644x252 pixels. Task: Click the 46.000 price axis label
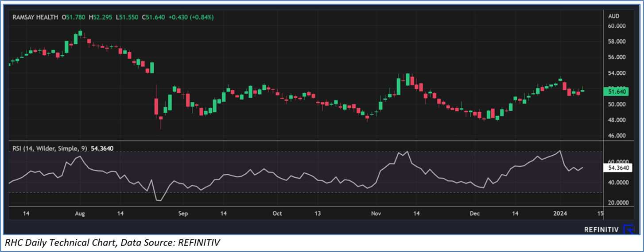(616, 136)
